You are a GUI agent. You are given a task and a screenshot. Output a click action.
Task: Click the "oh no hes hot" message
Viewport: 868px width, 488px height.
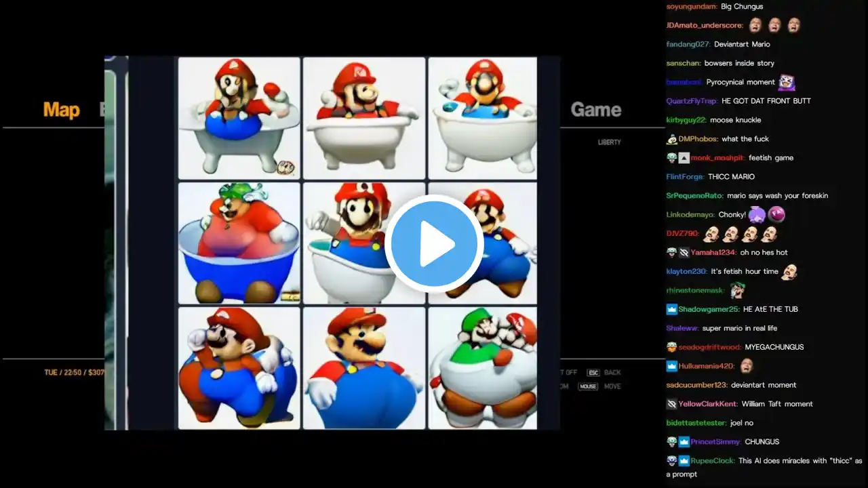[x=764, y=253]
